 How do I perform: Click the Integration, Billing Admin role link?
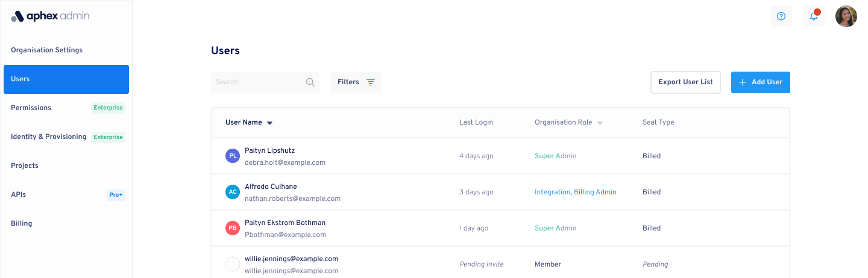point(575,192)
